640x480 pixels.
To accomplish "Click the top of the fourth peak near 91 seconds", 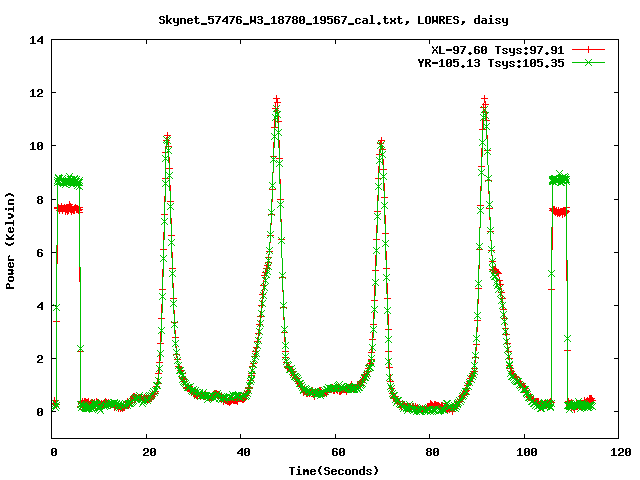I will coord(485,101).
